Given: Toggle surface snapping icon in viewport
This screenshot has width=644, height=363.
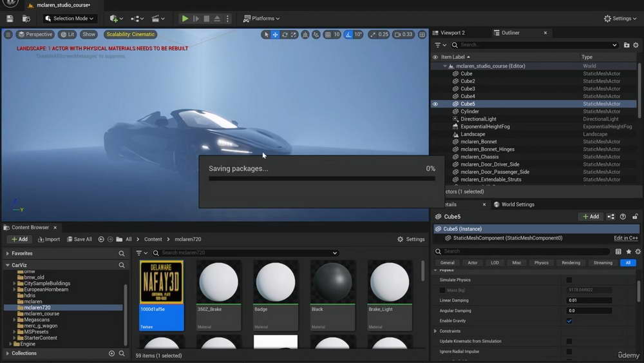Looking at the screenshot, I should 316,35.
